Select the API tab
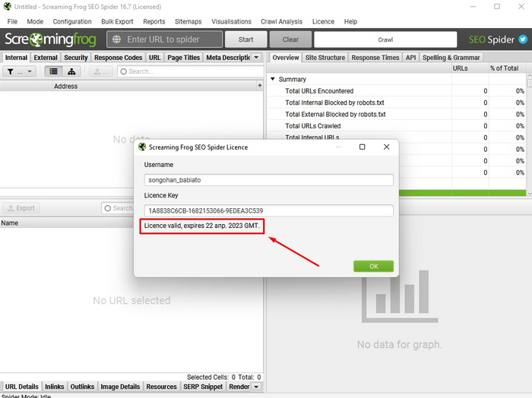The width and height of the screenshot is (532, 398). click(x=410, y=58)
